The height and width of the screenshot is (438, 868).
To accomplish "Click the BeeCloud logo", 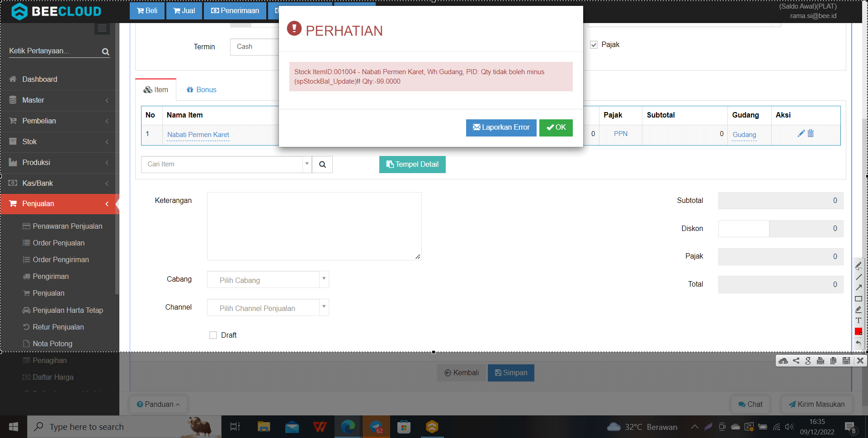I will [56, 11].
